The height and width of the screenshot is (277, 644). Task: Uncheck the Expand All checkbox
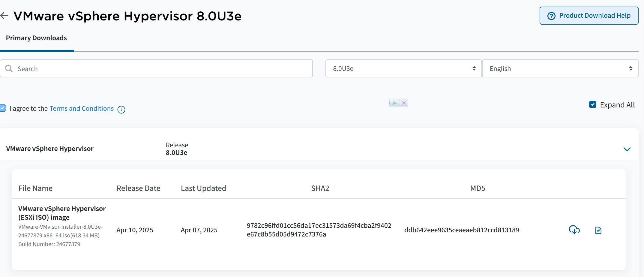[592, 104]
